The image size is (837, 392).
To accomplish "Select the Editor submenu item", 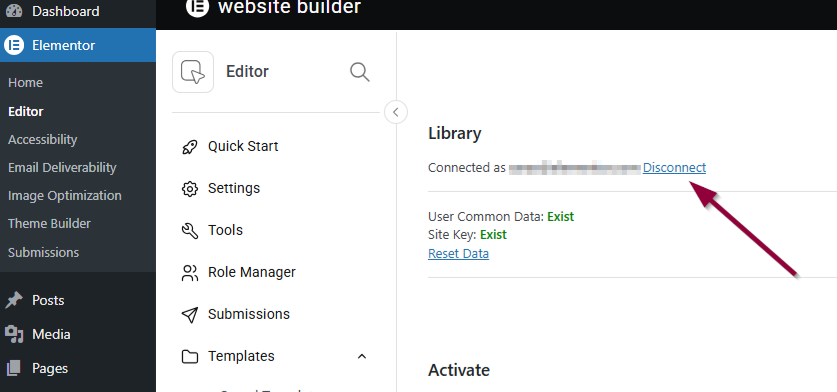I will coord(26,111).
